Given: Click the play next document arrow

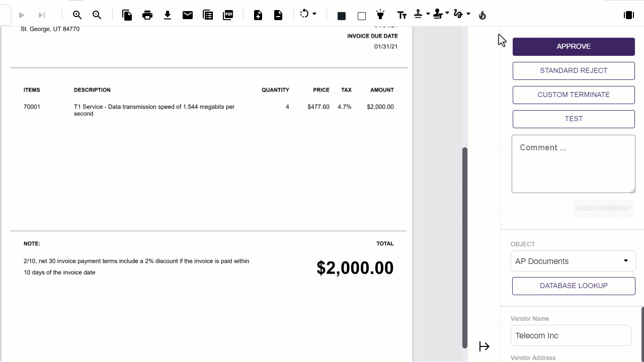Looking at the screenshot, I should (x=22, y=16).
